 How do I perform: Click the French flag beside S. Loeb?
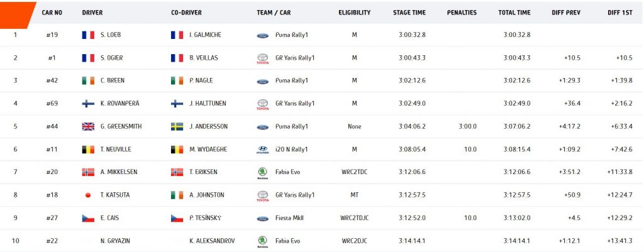(88, 35)
